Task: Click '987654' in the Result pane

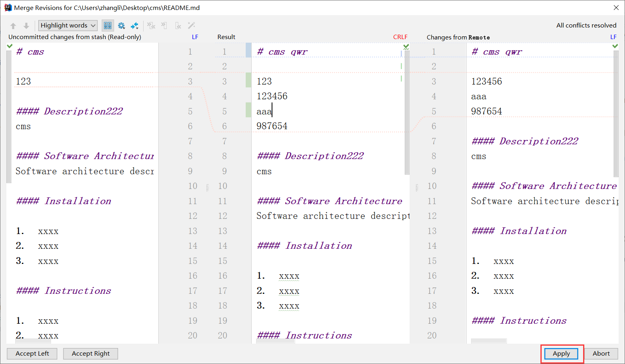Action: click(272, 126)
